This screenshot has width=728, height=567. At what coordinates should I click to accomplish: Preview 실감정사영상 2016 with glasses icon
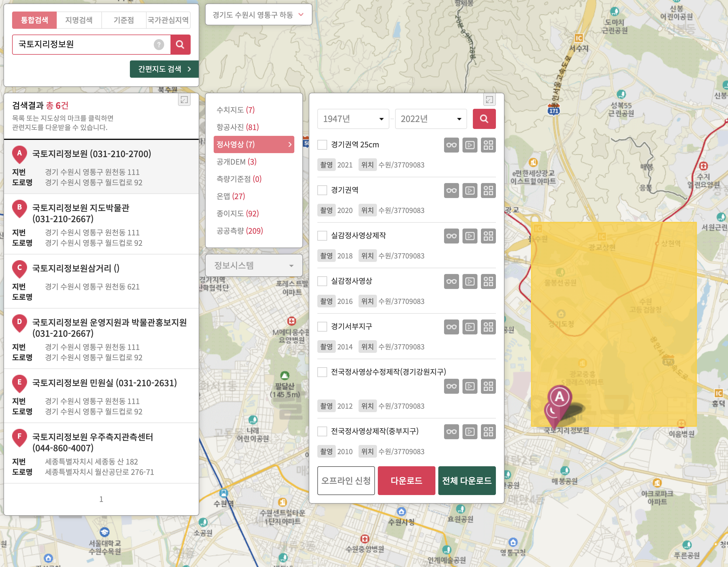451,281
